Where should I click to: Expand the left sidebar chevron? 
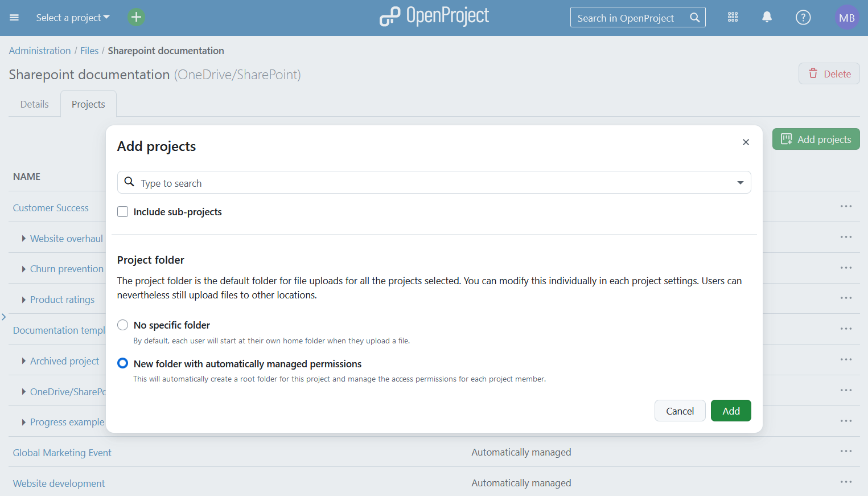4,317
